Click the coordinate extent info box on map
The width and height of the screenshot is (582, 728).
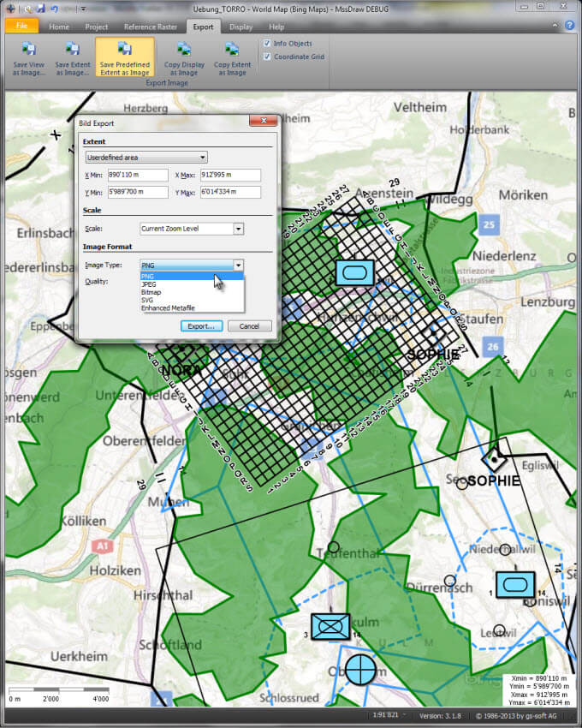[x=538, y=690]
